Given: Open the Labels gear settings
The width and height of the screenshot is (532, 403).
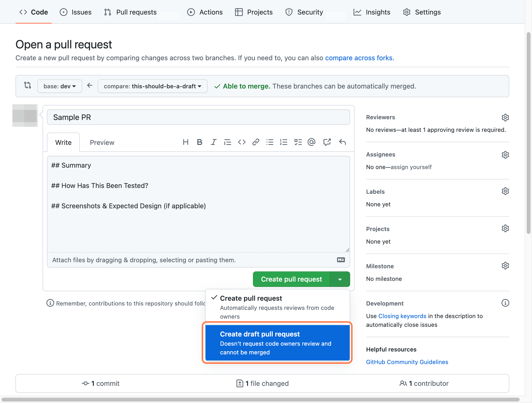Looking at the screenshot, I should (x=505, y=191).
